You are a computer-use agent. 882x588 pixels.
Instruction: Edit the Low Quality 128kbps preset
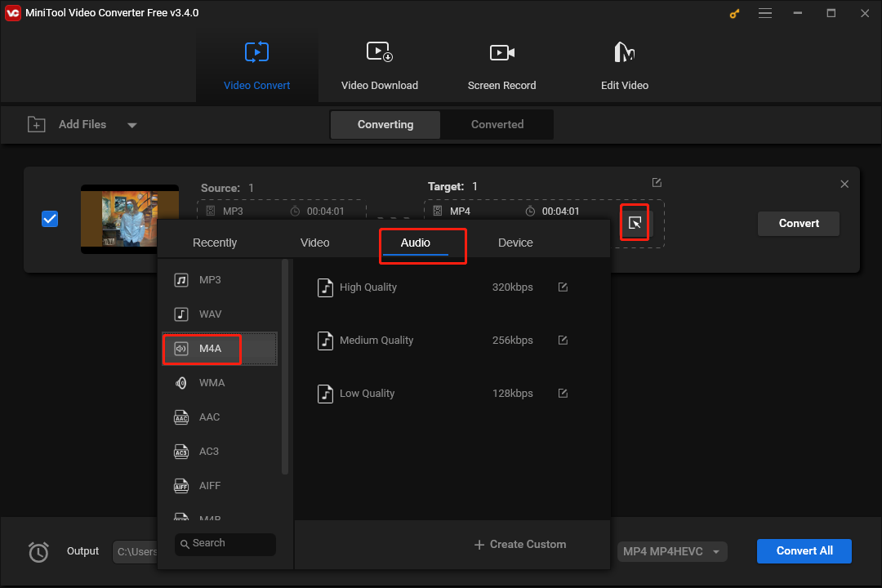(x=563, y=393)
